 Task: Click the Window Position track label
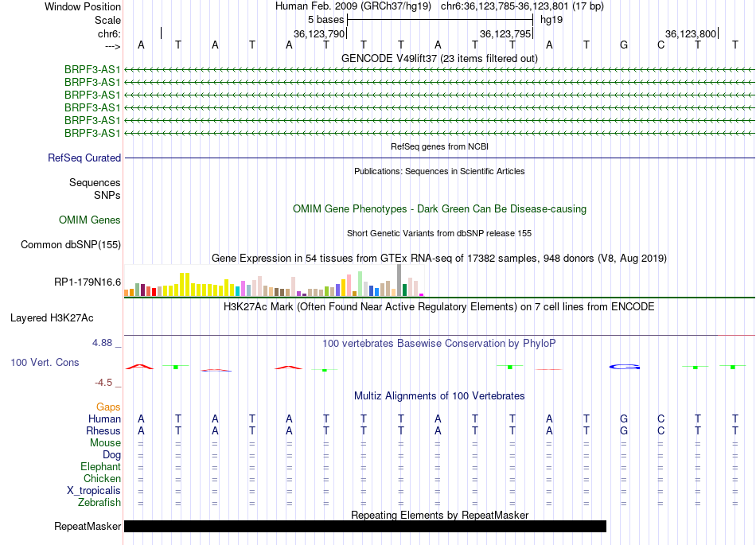coord(83,6)
